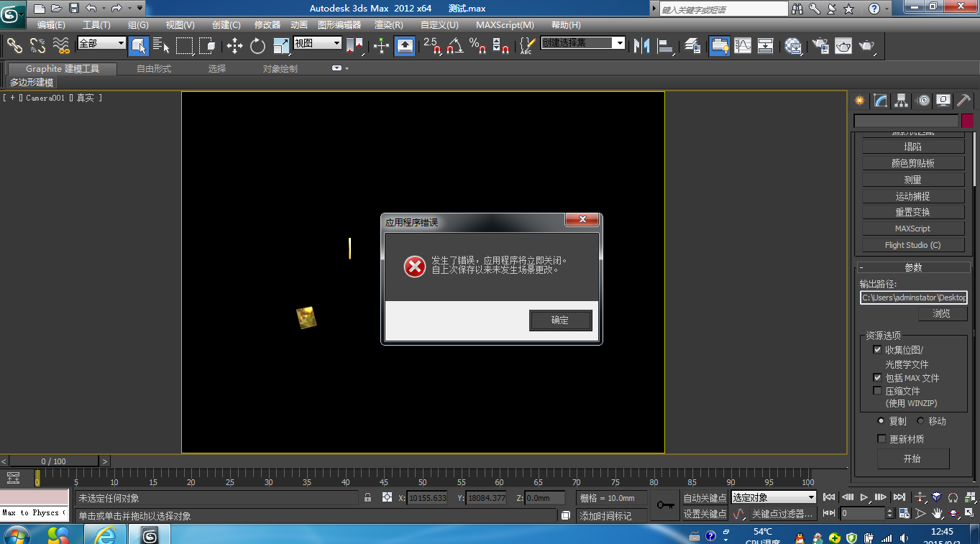This screenshot has width=980, height=544.
Task: Open the Create command panel tab
Action: [860, 101]
